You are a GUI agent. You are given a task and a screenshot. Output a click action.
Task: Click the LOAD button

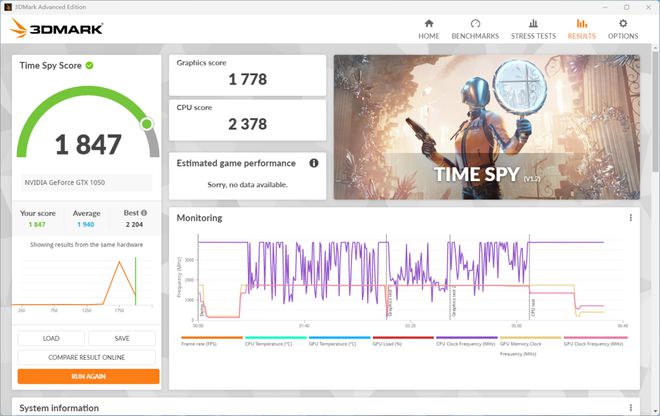pyautogui.click(x=51, y=339)
